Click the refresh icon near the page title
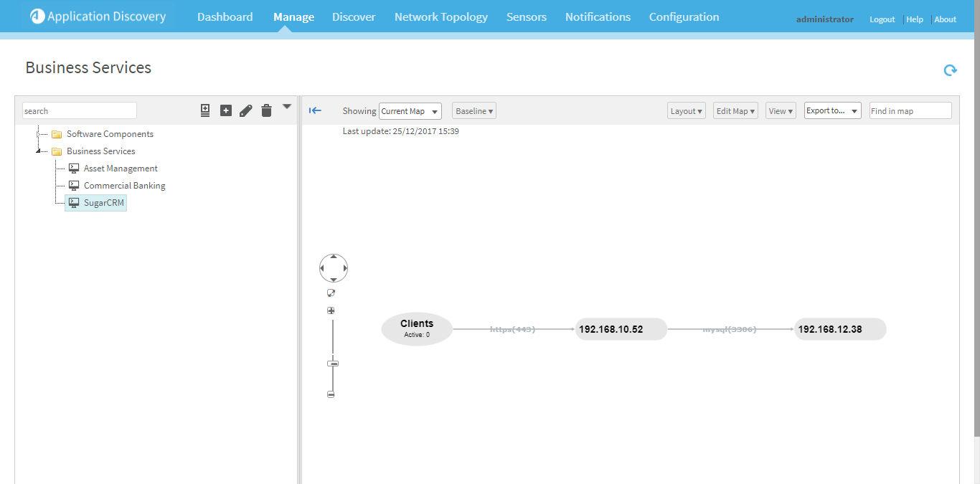Image resolution: width=980 pixels, height=484 pixels. pos(950,70)
